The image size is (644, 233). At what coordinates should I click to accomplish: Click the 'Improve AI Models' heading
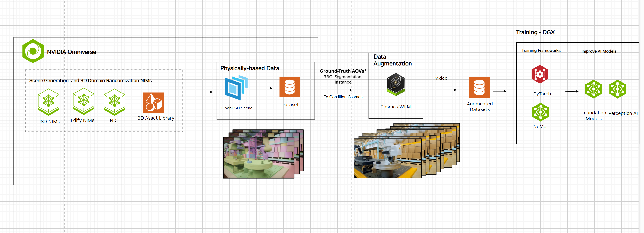click(x=599, y=51)
